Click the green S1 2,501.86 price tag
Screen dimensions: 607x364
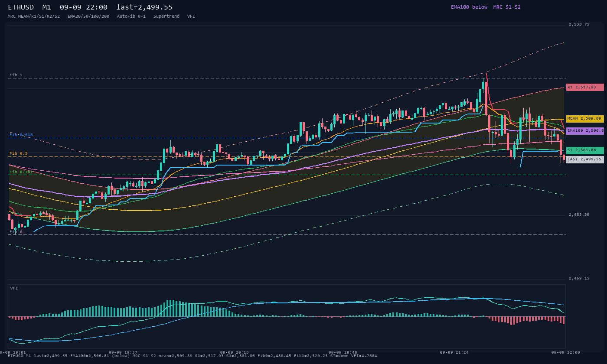tap(585, 150)
